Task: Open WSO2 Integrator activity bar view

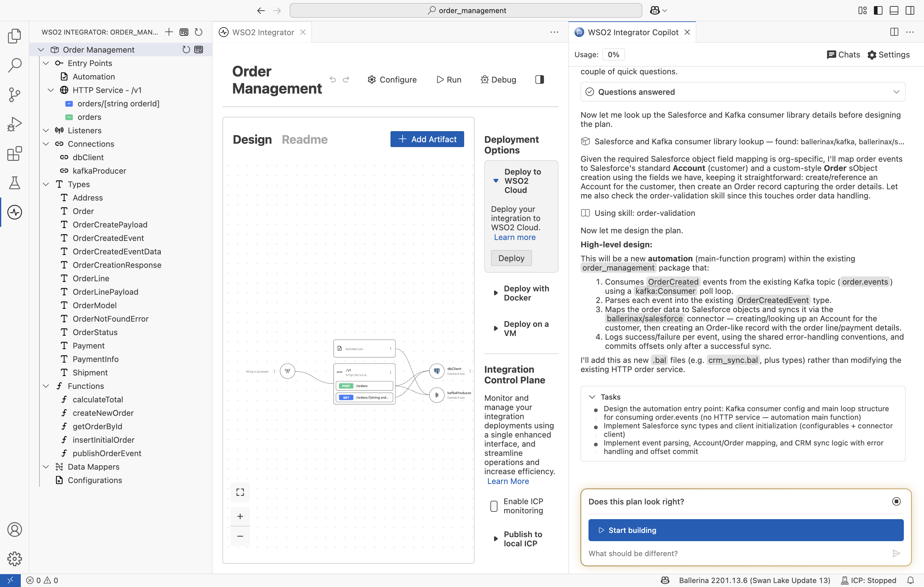Action: tap(15, 212)
